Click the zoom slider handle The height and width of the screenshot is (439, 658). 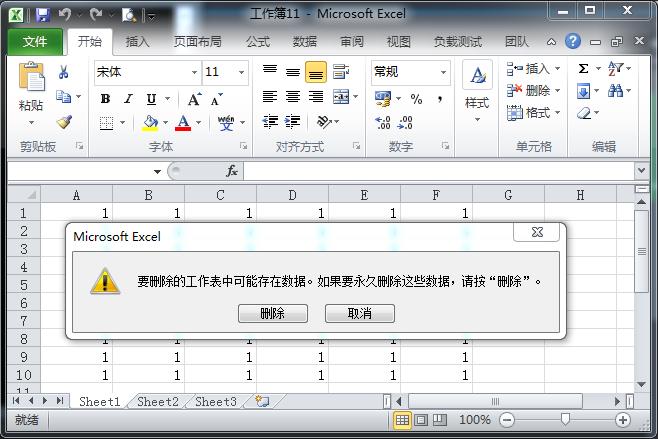tap(565, 419)
